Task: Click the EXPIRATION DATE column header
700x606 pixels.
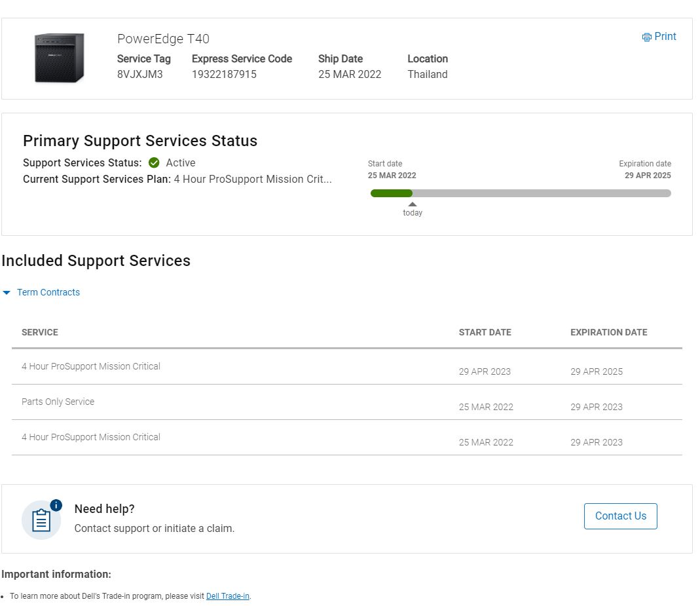Action: pyautogui.click(x=608, y=332)
